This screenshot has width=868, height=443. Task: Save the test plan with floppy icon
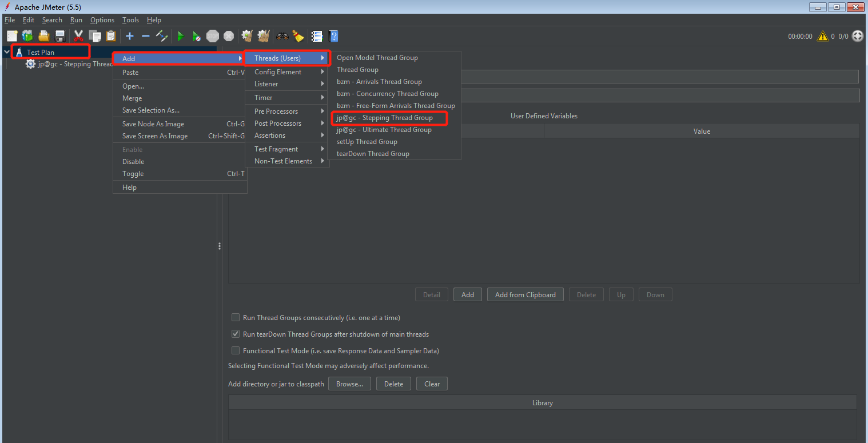point(59,36)
